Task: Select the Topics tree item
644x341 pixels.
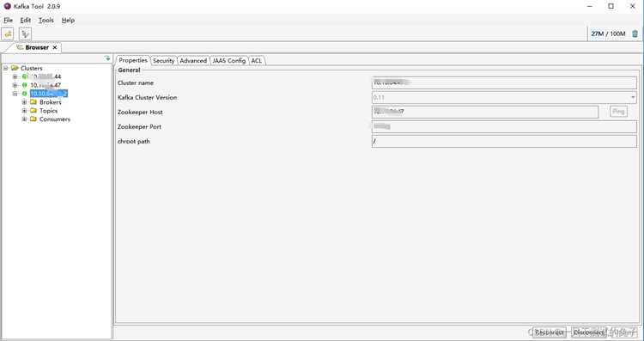Action: click(48, 111)
